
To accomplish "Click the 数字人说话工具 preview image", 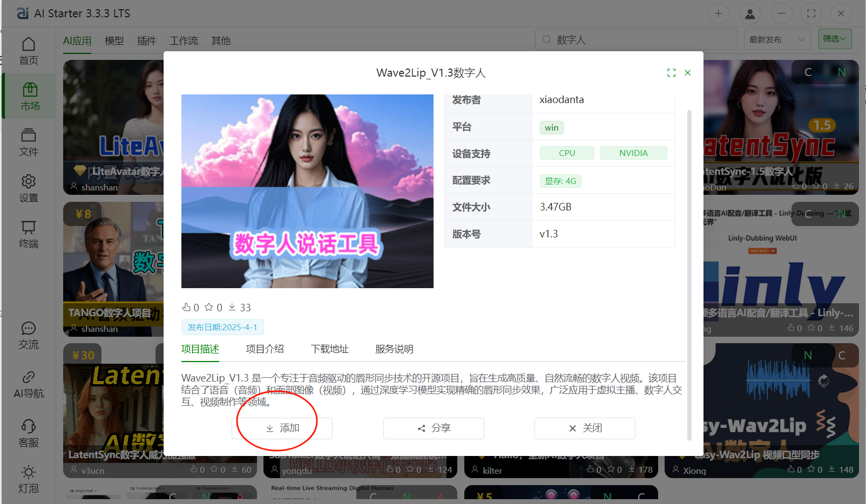I will pos(307,191).
